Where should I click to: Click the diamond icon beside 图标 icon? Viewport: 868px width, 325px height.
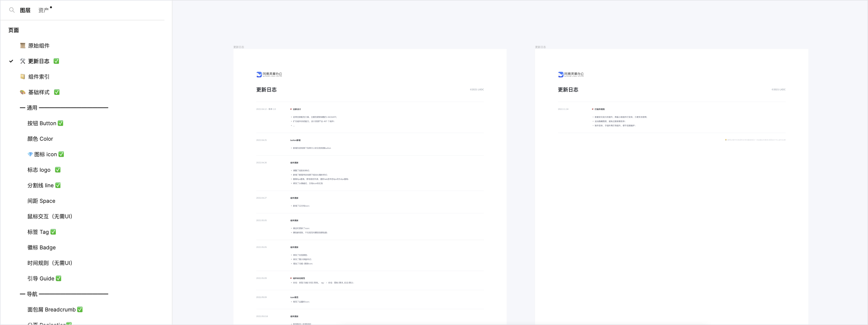[x=30, y=154]
